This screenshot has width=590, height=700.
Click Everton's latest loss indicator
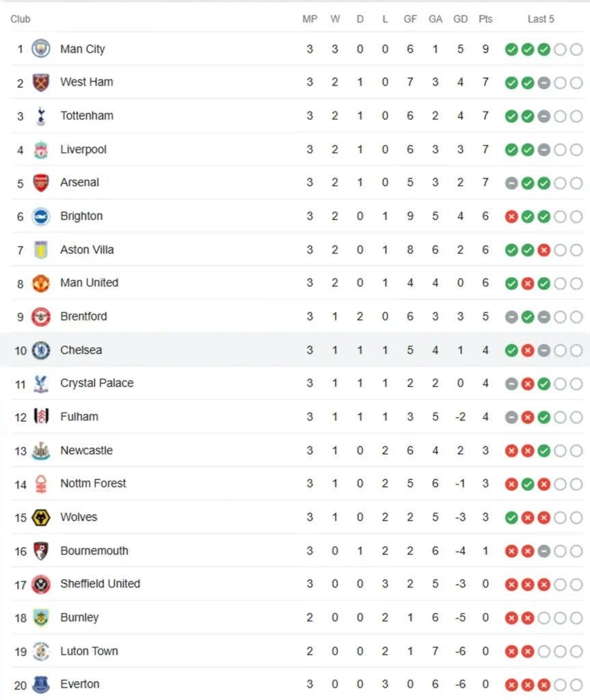click(542, 684)
